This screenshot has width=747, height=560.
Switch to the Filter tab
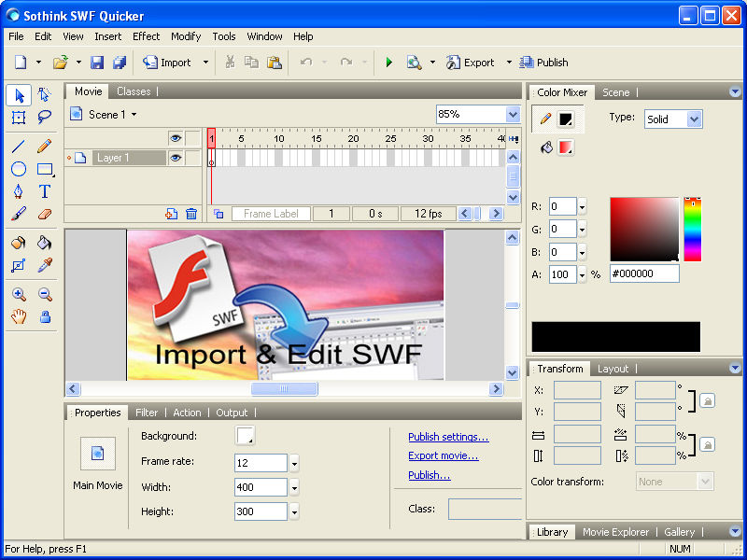coord(147,413)
